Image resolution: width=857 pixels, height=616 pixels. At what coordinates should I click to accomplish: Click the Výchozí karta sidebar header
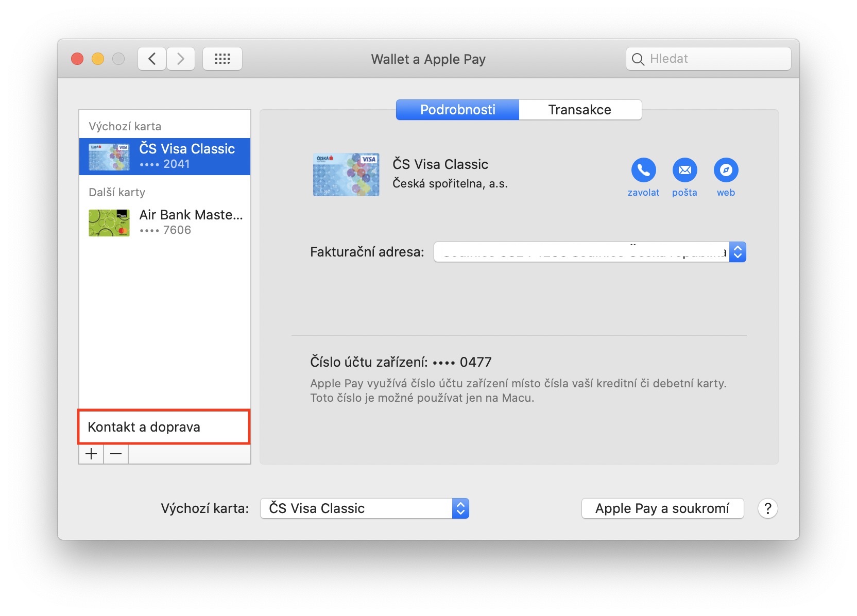125,126
